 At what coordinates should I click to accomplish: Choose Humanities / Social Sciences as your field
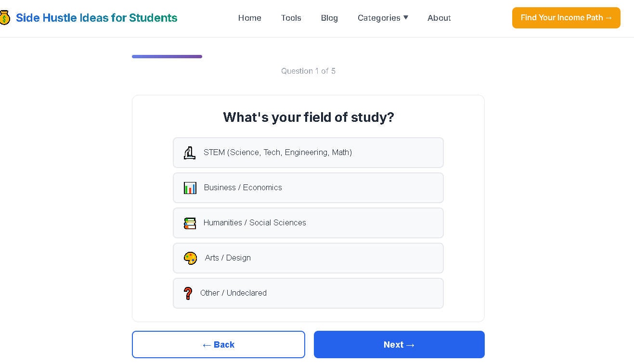tap(308, 223)
